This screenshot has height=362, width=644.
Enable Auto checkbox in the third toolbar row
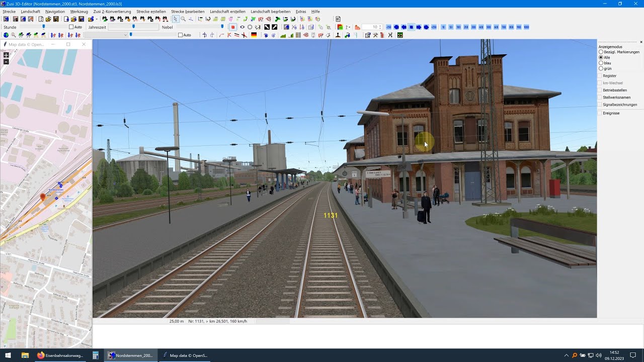(x=180, y=35)
